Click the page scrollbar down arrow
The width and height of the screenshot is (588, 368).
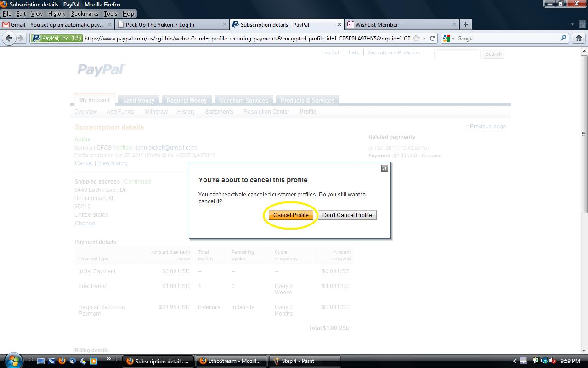coord(584,350)
